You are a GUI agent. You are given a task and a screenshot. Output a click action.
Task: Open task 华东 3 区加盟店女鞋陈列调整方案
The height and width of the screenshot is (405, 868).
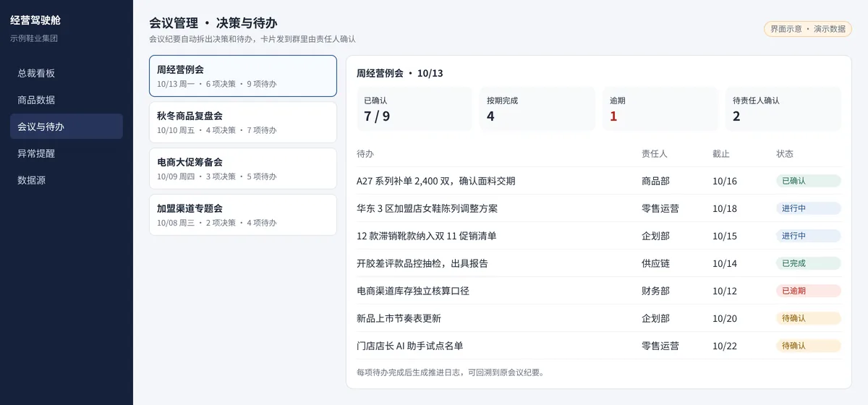pos(427,208)
